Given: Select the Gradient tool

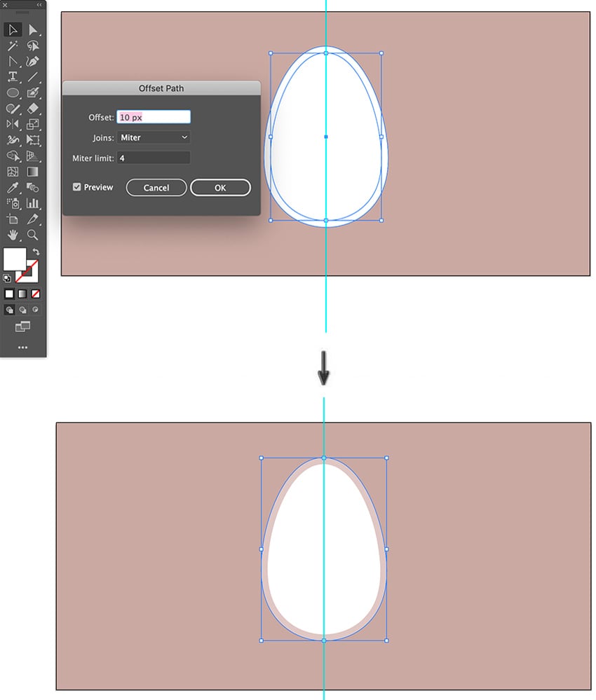Looking at the screenshot, I should point(33,172).
